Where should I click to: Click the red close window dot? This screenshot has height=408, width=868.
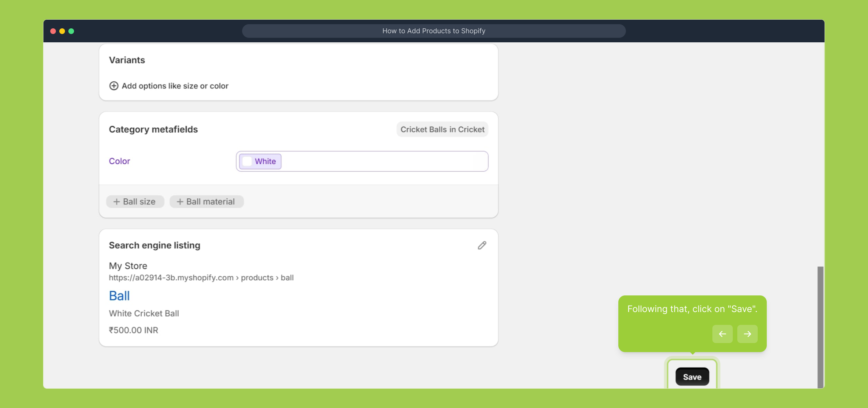point(53,31)
